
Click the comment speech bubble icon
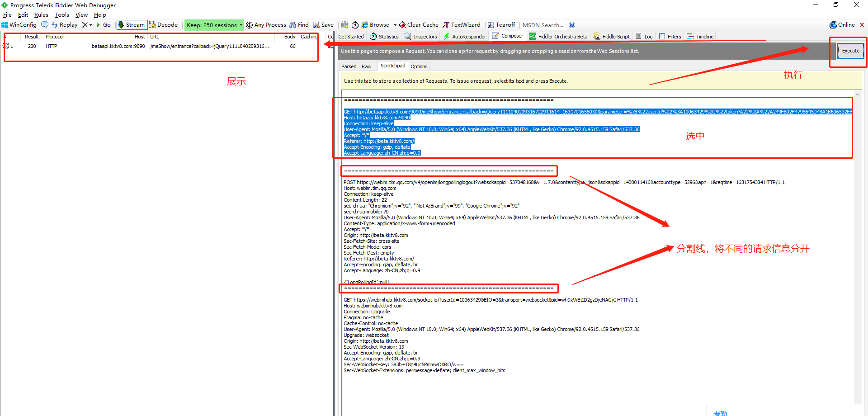click(x=45, y=25)
